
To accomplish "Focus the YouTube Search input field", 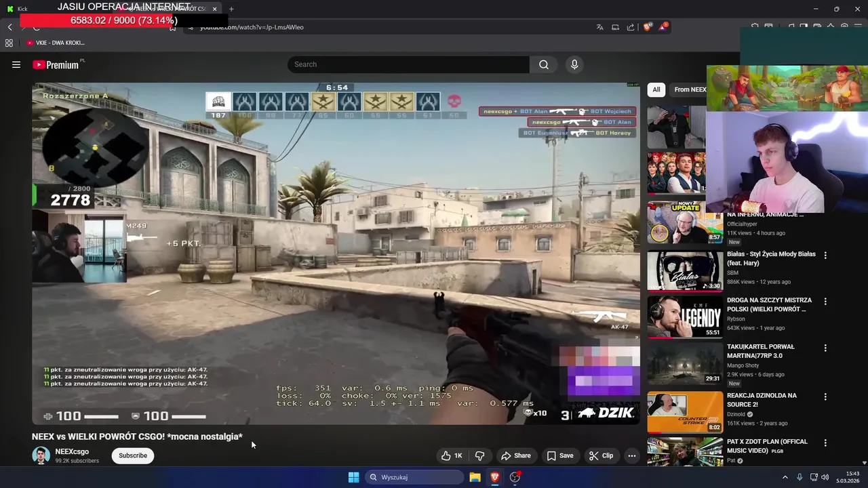I will click(x=408, y=64).
